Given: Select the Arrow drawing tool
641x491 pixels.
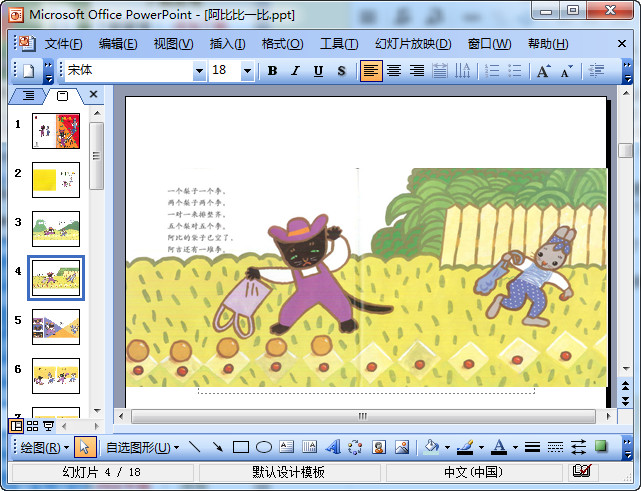Looking at the screenshot, I should [x=218, y=447].
